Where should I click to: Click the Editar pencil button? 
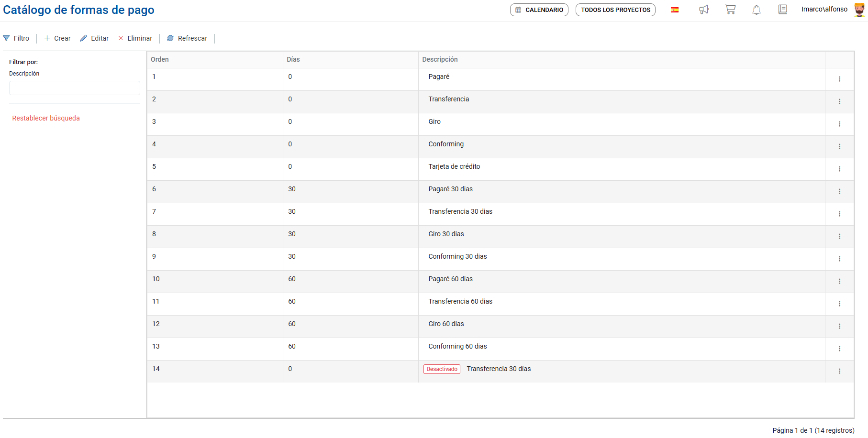click(94, 38)
